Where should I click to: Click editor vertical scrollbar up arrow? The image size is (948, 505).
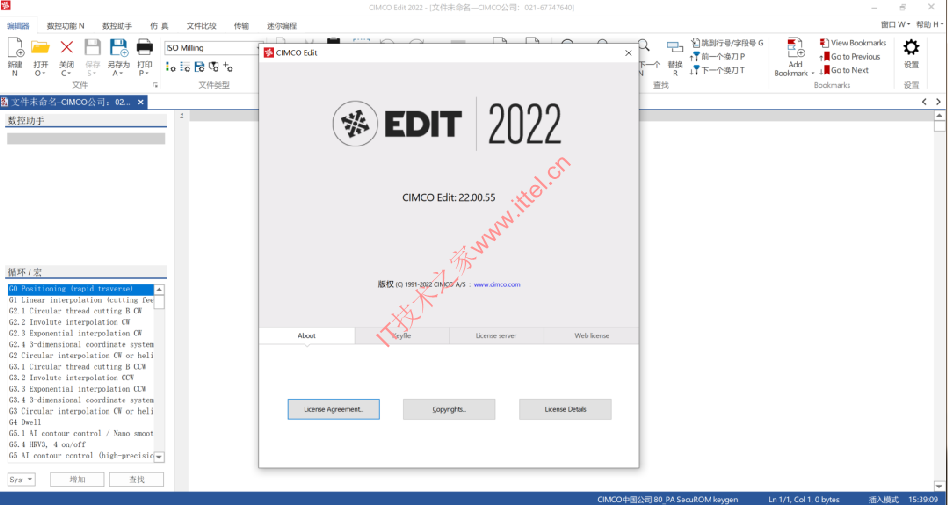coord(939,116)
